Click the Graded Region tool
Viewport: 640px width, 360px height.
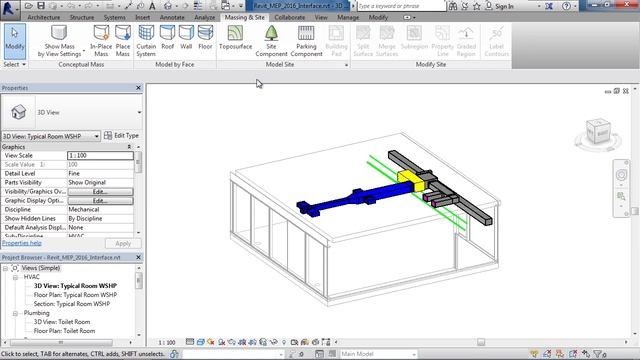[466, 41]
